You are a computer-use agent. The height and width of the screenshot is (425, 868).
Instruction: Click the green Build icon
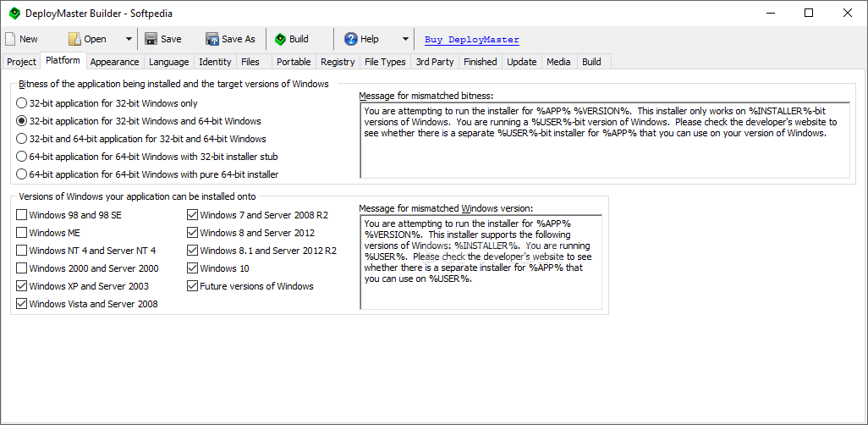pyautogui.click(x=281, y=39)
